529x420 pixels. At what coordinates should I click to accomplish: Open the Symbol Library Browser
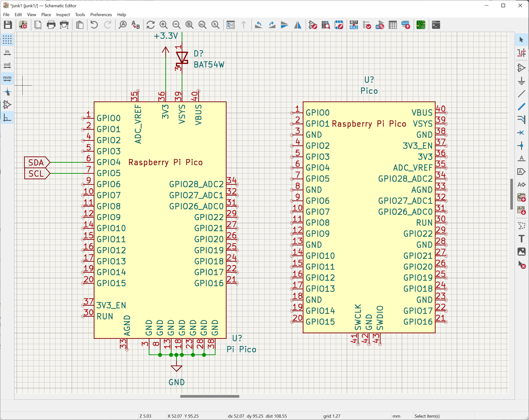[326, 25]
